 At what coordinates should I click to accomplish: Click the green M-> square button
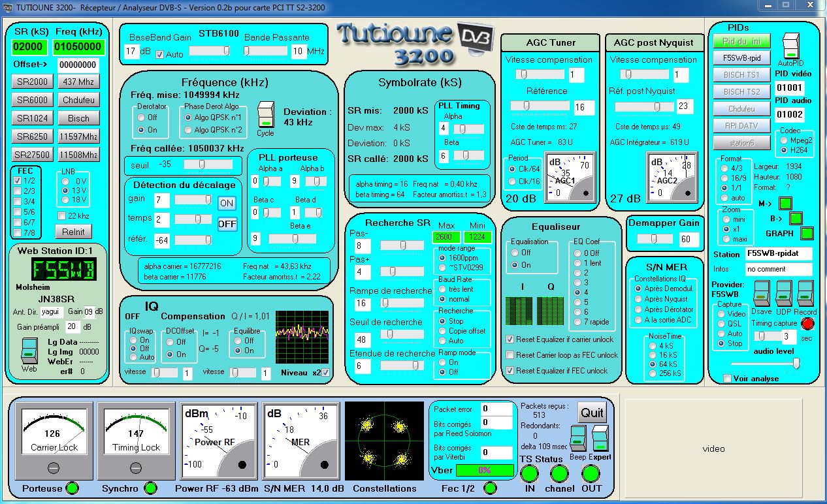click(x=786, y=204)
